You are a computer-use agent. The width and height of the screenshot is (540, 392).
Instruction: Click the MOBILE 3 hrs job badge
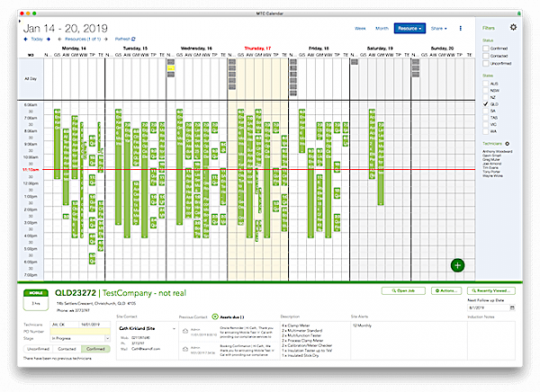36,299
